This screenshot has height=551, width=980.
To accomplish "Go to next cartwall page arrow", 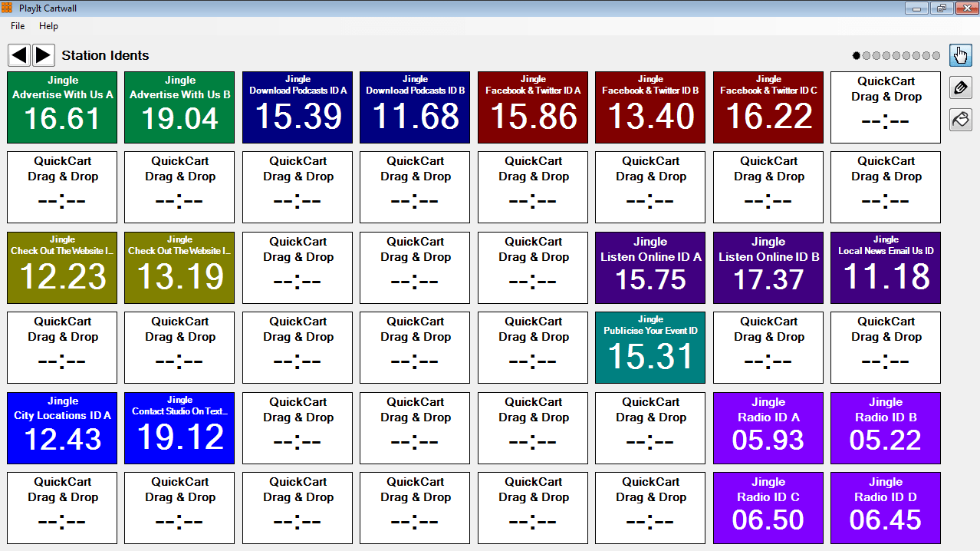I will [44, 55].
